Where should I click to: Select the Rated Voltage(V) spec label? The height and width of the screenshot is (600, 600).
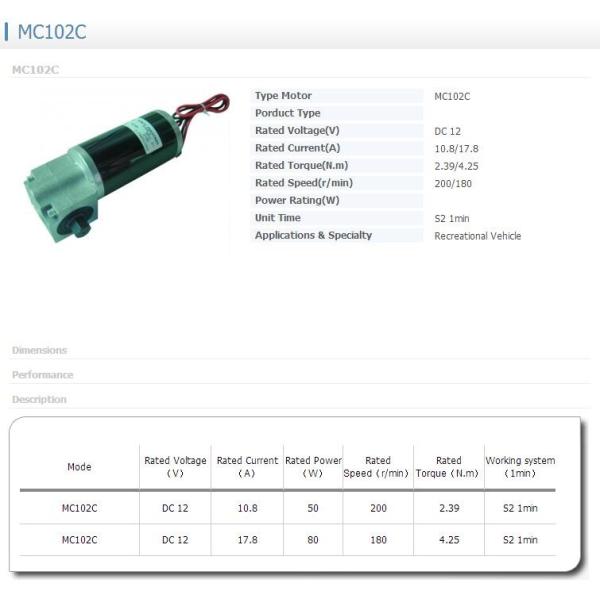297,130
